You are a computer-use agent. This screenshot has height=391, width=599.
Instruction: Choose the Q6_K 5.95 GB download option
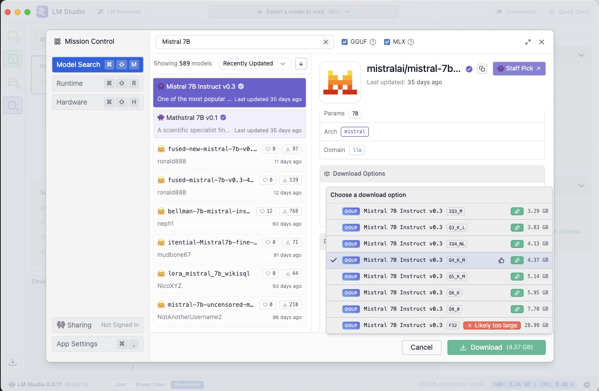[x=439, y=293]
